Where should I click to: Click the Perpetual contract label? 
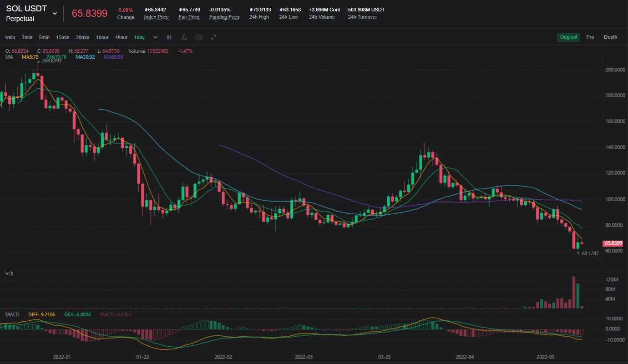[x=20, y=19]
